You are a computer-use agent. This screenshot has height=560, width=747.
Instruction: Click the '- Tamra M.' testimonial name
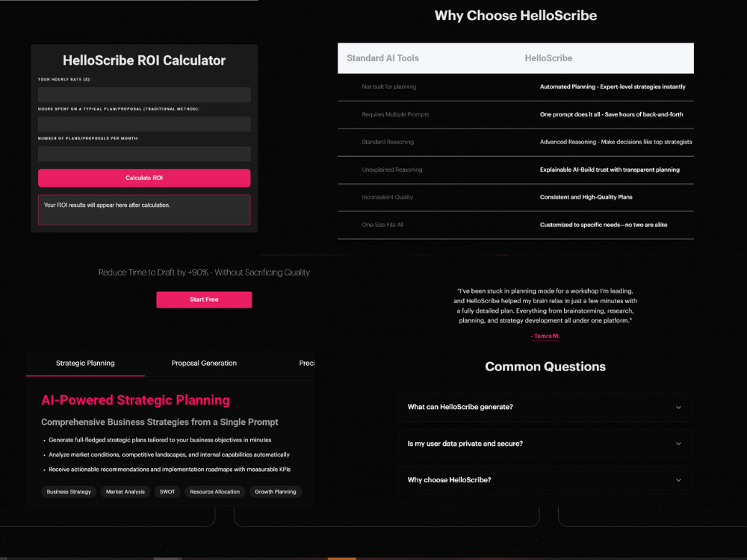click(545, 336)
